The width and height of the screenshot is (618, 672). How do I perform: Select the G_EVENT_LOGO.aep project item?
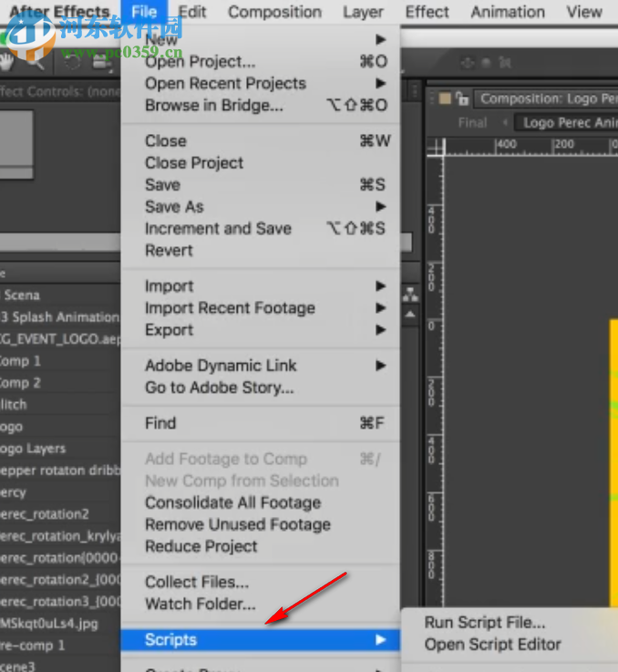pos(60,338)
